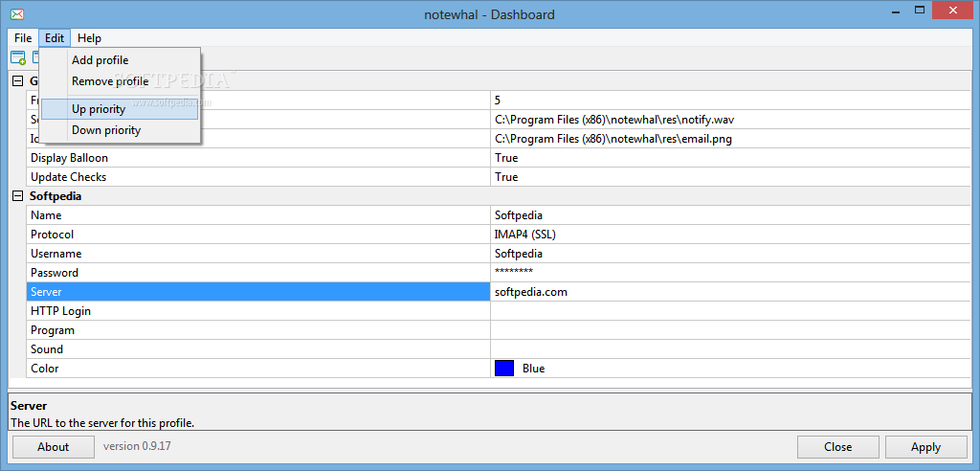
Task: Click the IMAP4 (SSL) protocol value
Action: (730, 235)
